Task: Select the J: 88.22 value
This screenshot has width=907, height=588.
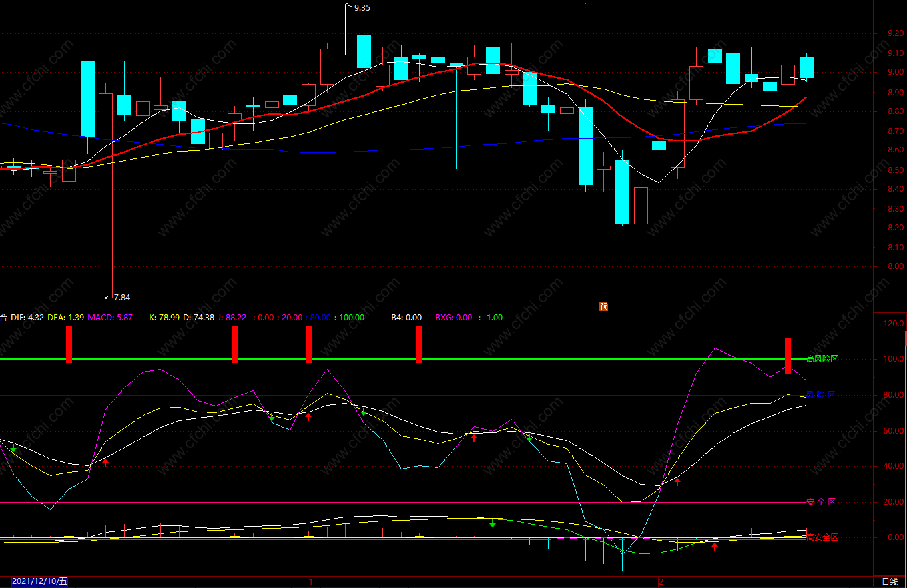Action: 232,318
